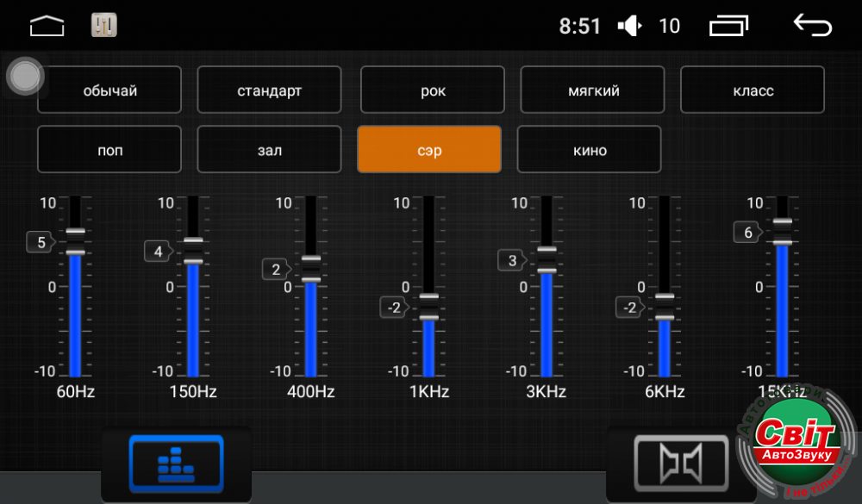This screenshot has width=862, height=504.
Task: Click the 60Hz slider handle
Action: [x=76, y=242]
